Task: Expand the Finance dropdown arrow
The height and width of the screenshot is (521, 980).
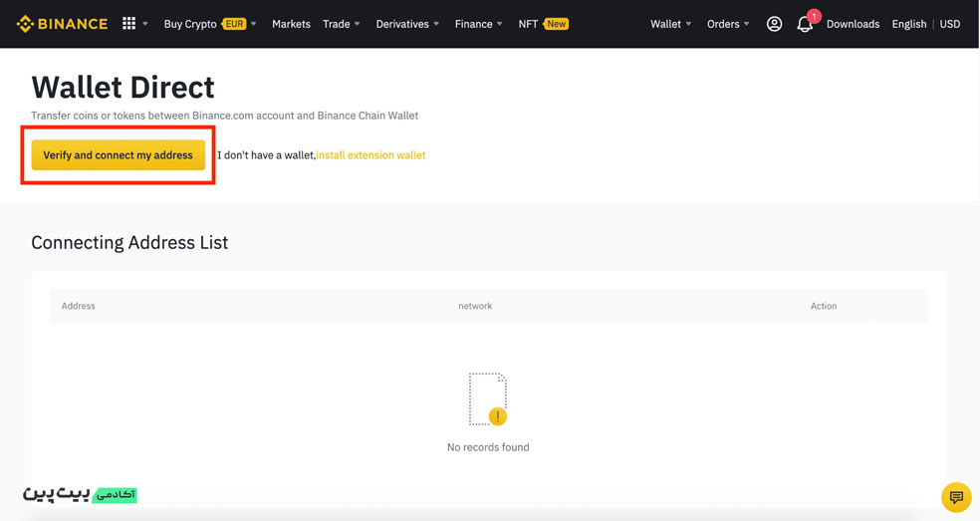Action: coord(499,24)
